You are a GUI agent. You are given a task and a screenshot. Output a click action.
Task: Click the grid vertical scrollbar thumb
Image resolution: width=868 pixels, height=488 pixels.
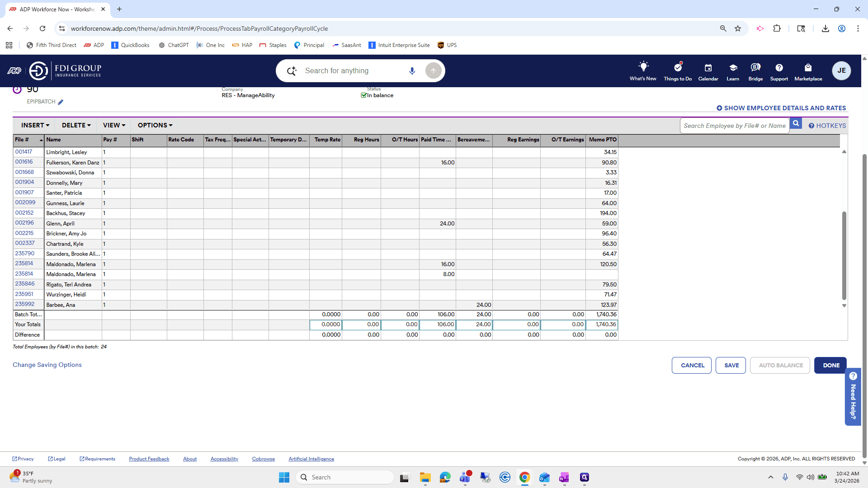[x=844, y=255]
